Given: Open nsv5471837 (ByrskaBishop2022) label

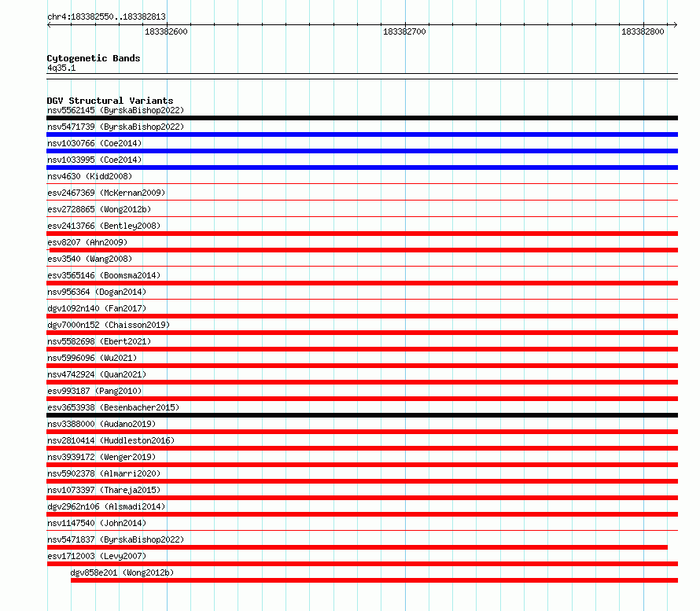Looking at the screenshot, I should pyautogui.click(x=116, y=539).
